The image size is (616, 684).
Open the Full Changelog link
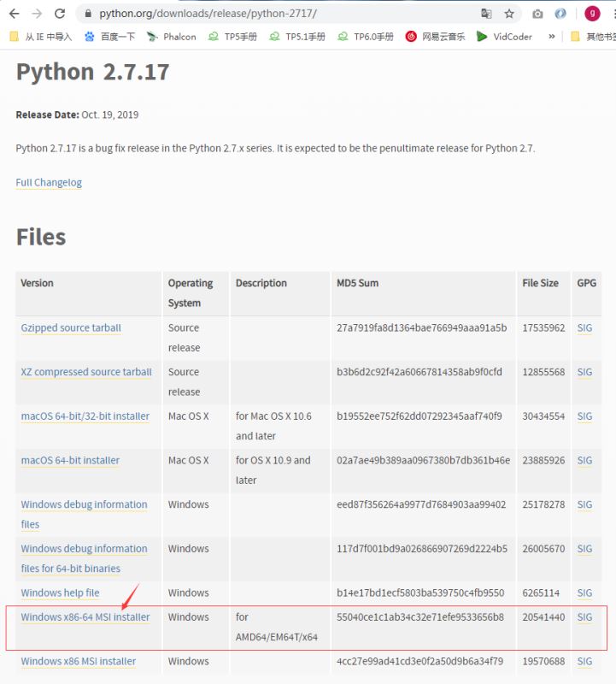[x=49, y=182]
